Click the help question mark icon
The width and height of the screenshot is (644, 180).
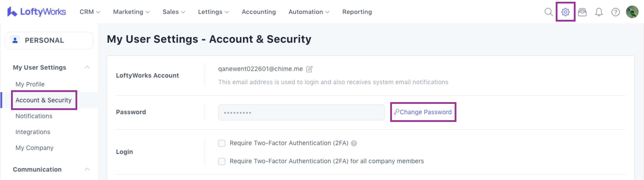615,12
